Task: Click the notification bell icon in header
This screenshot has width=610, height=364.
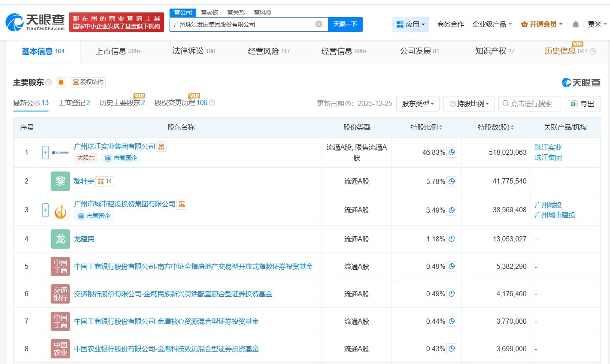Action: coord(576,24)
